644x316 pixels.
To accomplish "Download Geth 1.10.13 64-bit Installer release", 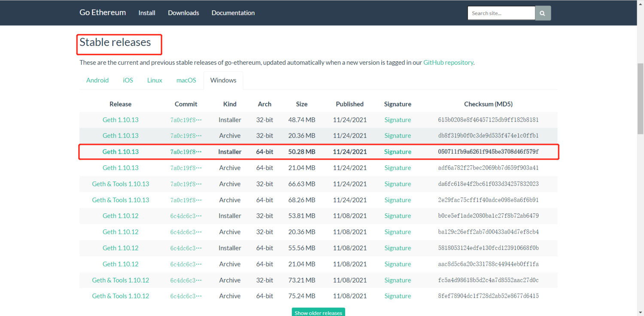I will click(121, 152).
